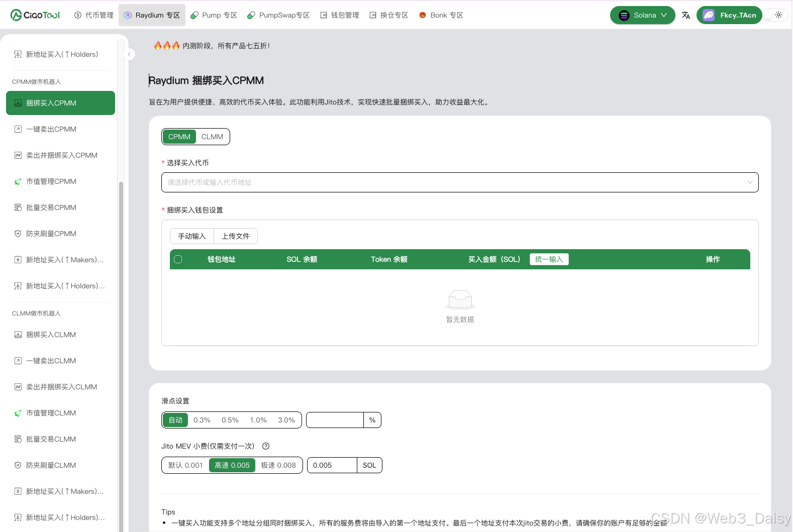Click the 钱包管理 icon in navbar

click(x=324, y=15)
